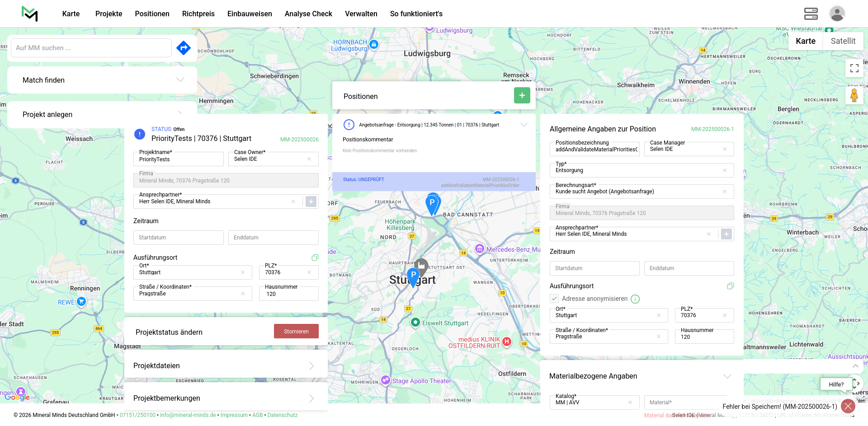The image size is (868, 426).
Task: Click the Auf MM suchen search field
Action: pyautogui.click(x=91, y=48)
